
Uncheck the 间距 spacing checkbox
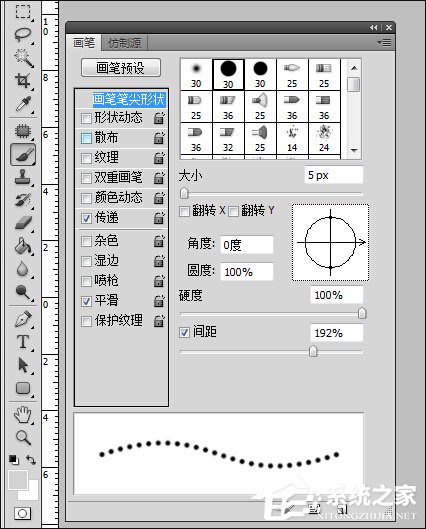[184, 332]
